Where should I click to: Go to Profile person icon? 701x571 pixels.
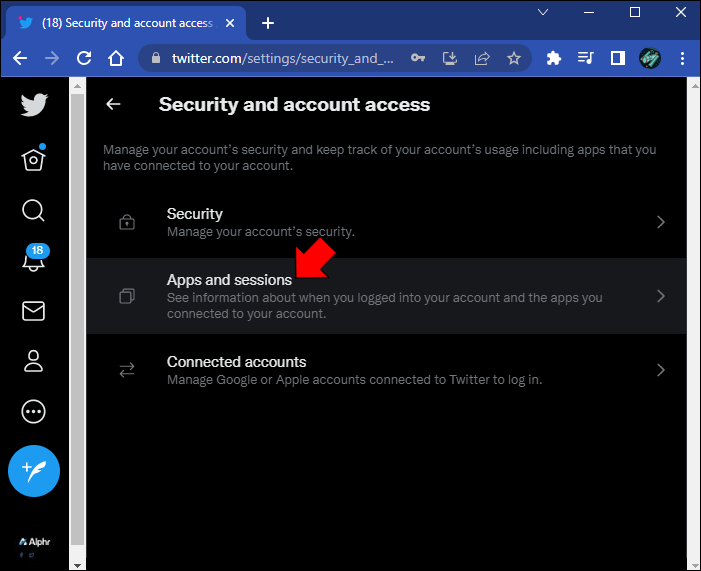(x=34, y=361)
